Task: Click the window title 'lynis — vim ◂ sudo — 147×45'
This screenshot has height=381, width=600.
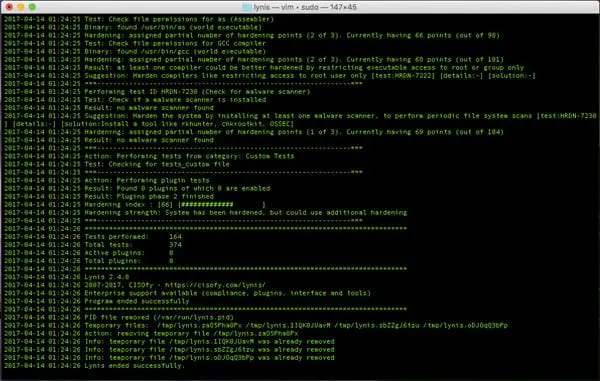Action: 305,7
